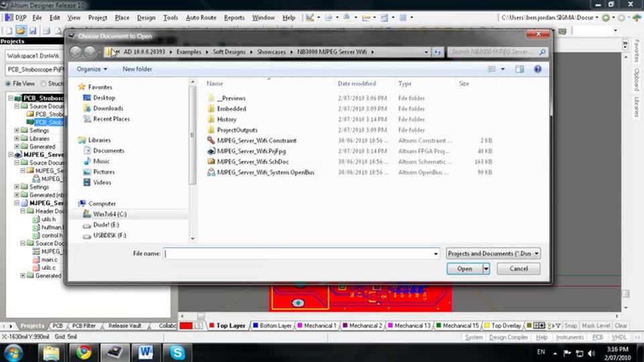Select the History folder
Viewport: 644px width, 362px height.
(227, 119)
